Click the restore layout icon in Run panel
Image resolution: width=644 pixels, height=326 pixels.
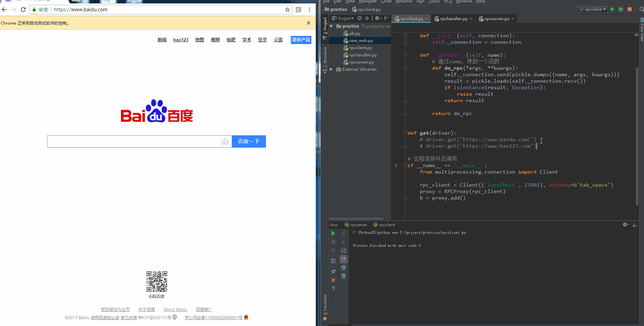tap(333, 261)
